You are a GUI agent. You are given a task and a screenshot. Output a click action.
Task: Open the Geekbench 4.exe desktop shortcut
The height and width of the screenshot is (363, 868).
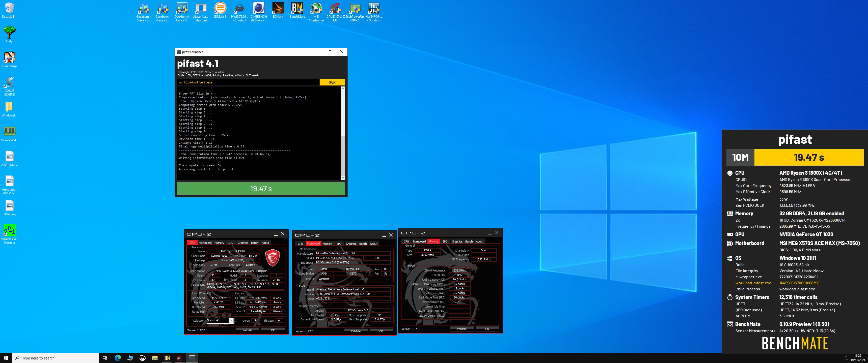163,12
